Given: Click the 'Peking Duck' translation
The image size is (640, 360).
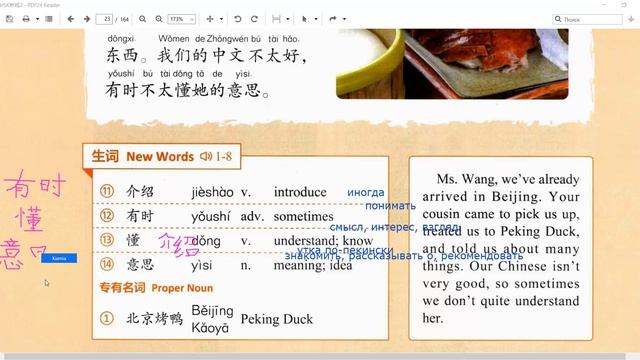Looking at the screenshot, I should 277,319.
